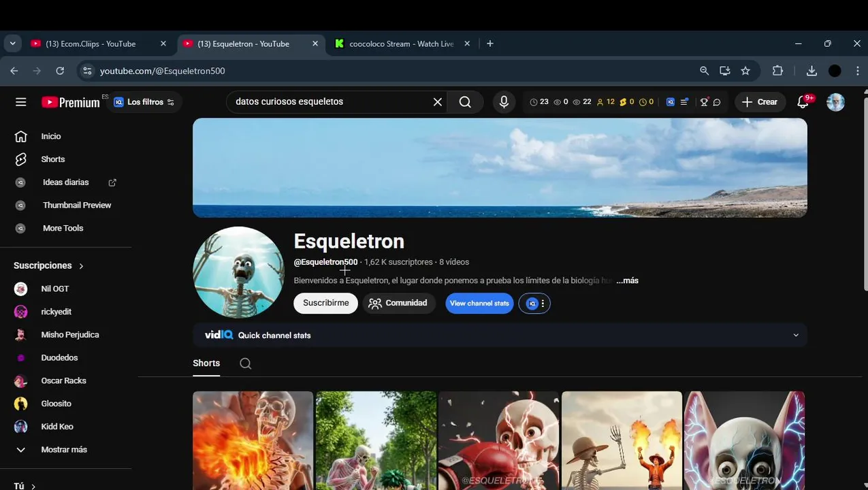Go back with the browser back arrow

pyautogui.click(x=14, y=71)
